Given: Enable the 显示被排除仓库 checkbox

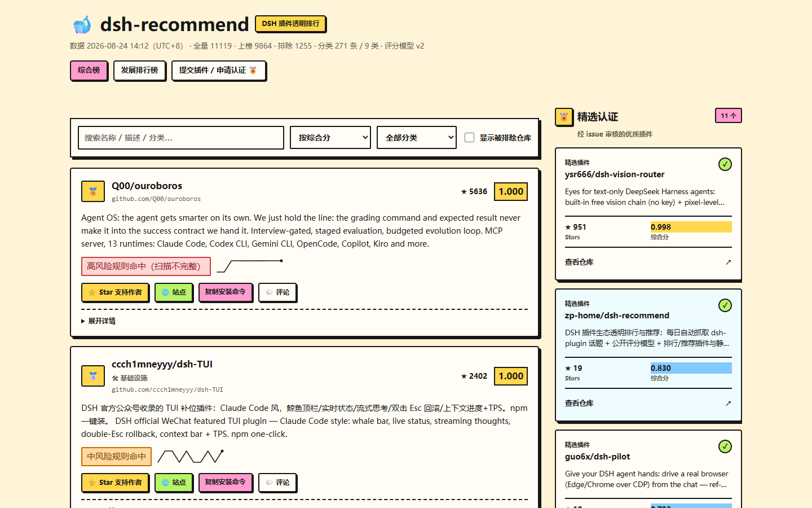Looking at the screenshot, I should click(469, 138).
